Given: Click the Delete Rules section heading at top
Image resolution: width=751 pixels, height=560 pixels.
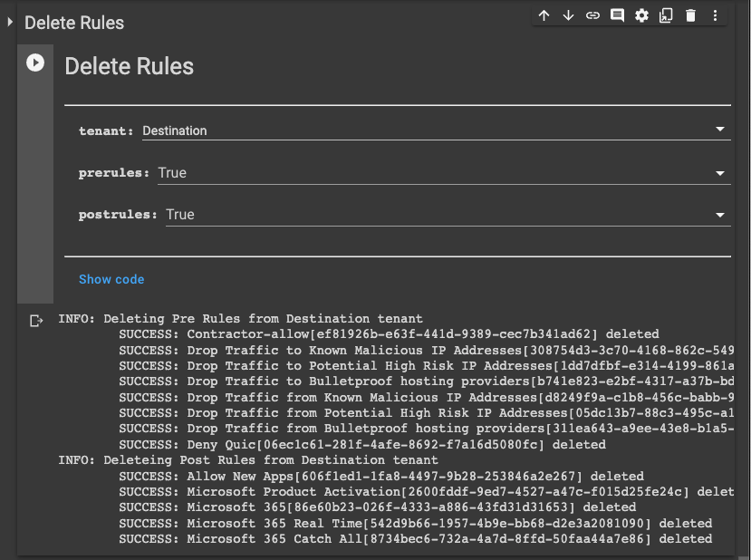Looking at the screenshot, I should (74, 23).
